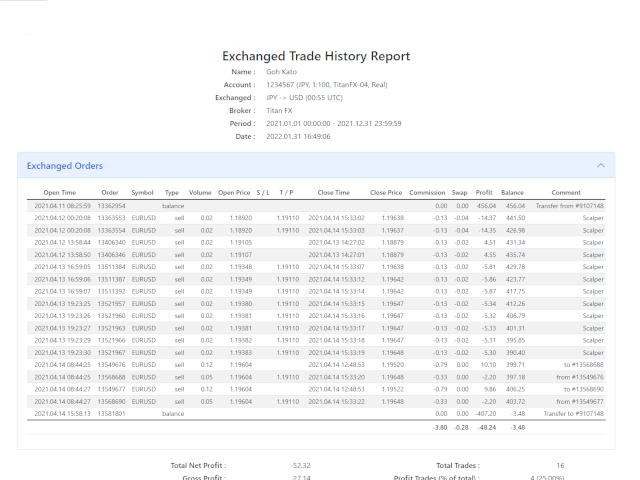Click the total profit -48.24
This screenshot has width=640, height=480.
pyautogui.click(x=487, y=427)
